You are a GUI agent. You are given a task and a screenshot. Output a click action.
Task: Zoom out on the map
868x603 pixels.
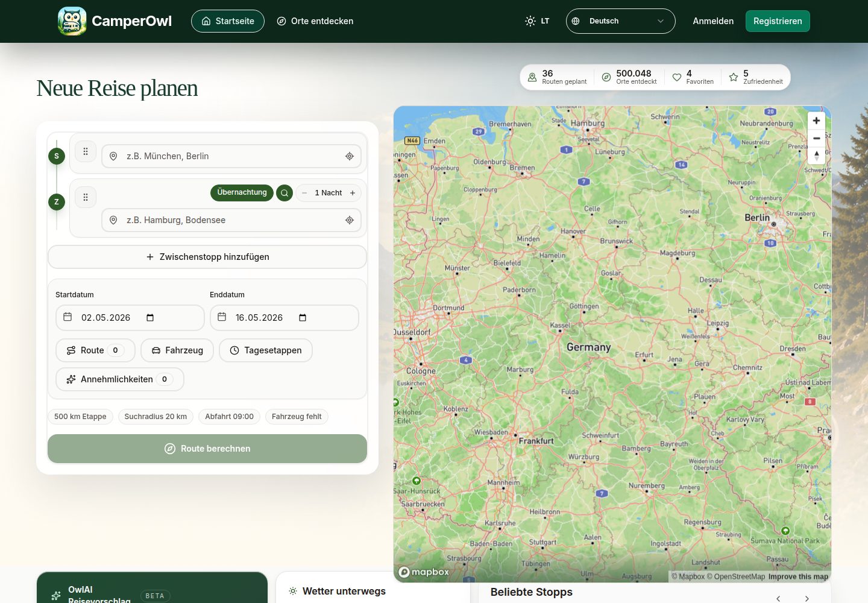[x=816, y=138]
